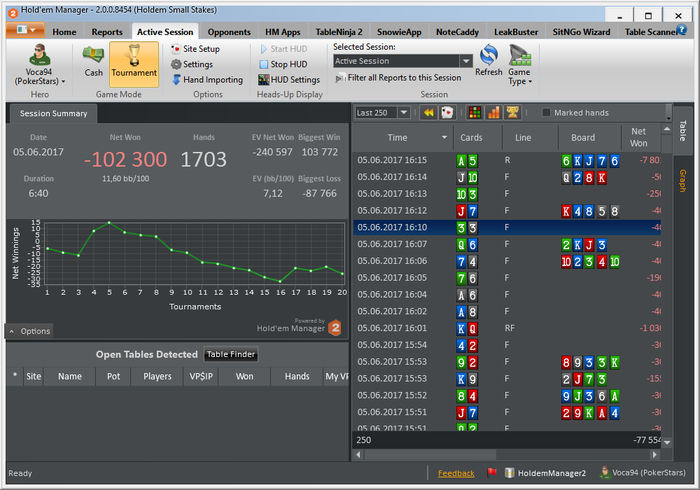Open the LeakBuster tab
Viewport: 700px width, 490px height.
click(516, 32)
